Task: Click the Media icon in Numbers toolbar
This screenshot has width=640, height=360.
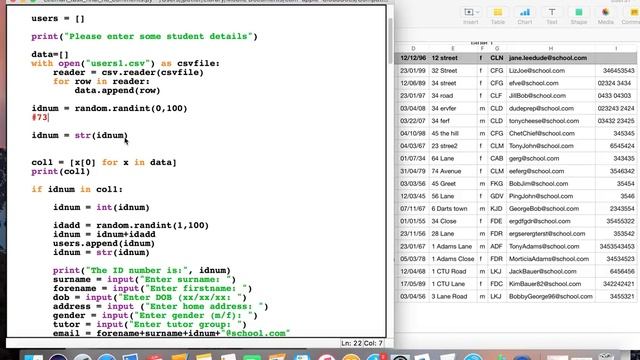Action: pyautogui.click(x=606, y=16)
